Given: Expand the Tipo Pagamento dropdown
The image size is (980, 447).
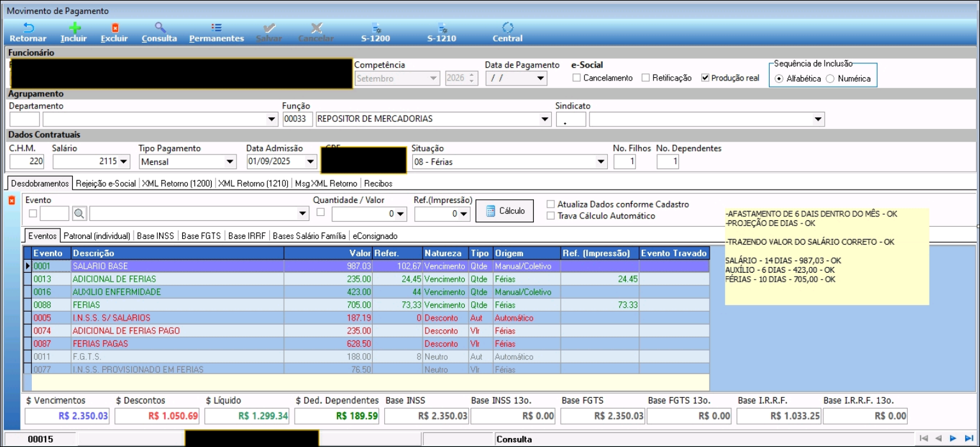Looking at the screenshot, I should [230, 162].
